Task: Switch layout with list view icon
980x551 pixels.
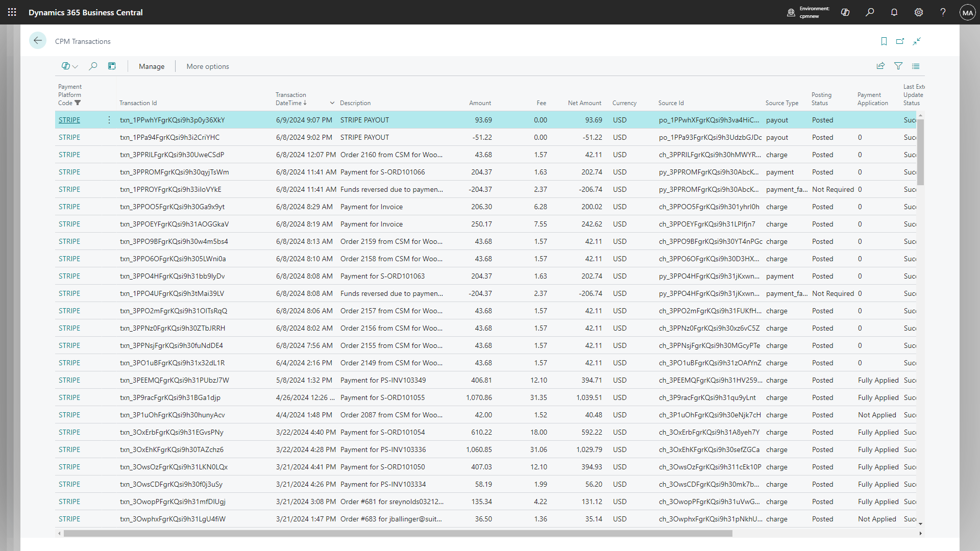Action: (x=916, y=66)
